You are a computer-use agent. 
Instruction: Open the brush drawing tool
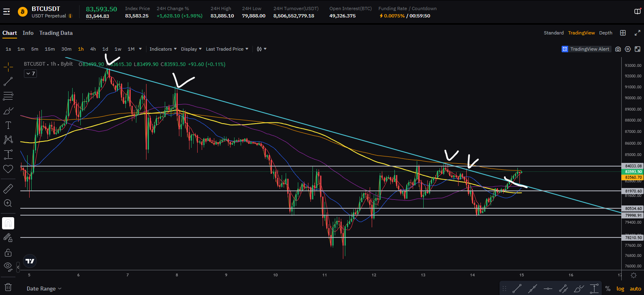[x=8, y=111]
